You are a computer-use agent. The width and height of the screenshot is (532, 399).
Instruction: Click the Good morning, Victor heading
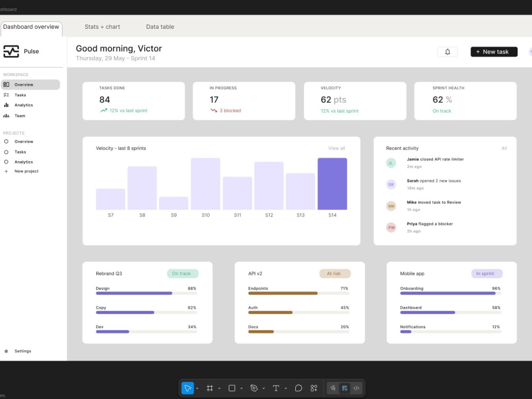click(119, 48)
